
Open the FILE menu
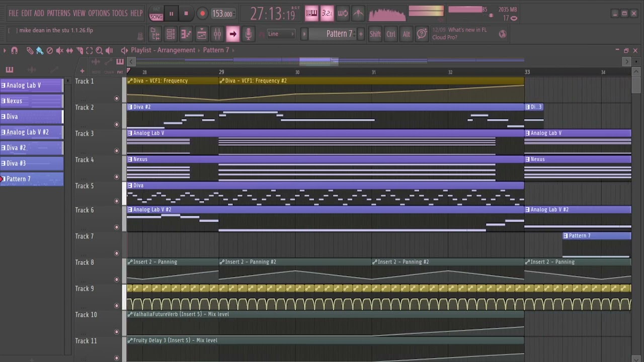click(14, 13)
